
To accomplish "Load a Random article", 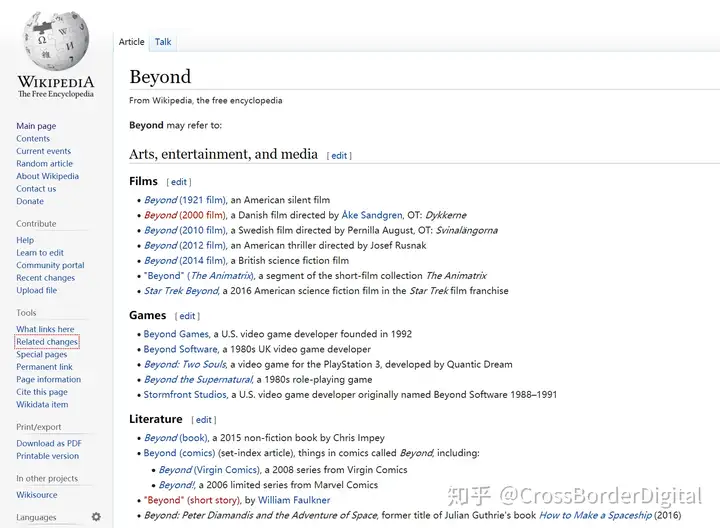I will click(x=45, y=163).
